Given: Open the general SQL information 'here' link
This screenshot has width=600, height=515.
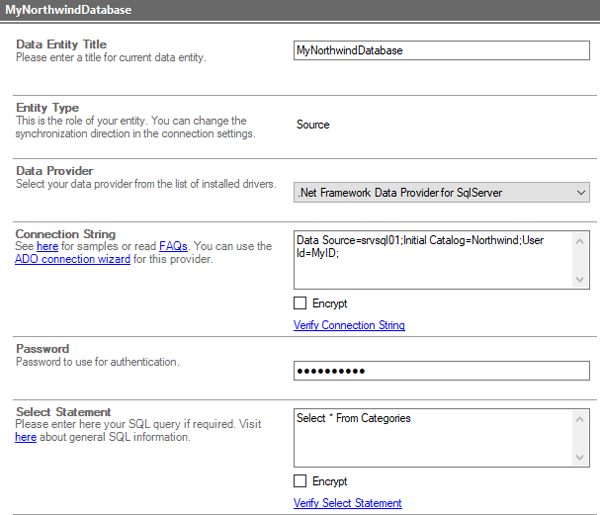Looking at the screenshot, I should pos(25,437).
